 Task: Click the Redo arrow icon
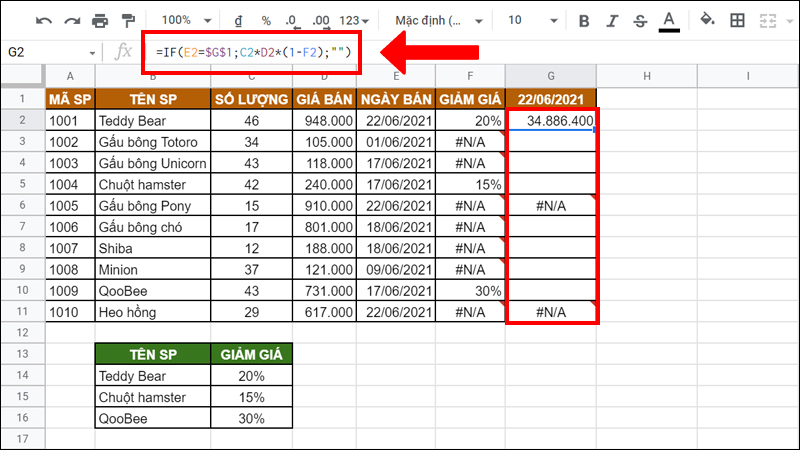(72, 21)
